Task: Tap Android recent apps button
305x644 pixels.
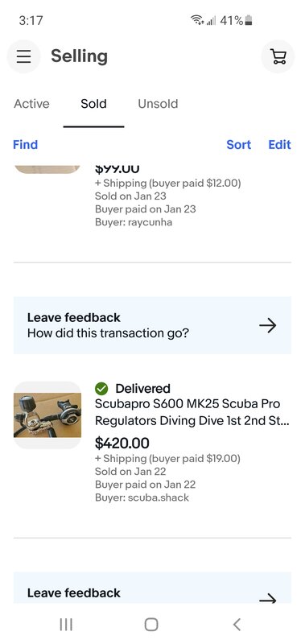Action: pyautogui.click(x=66, y=625)
